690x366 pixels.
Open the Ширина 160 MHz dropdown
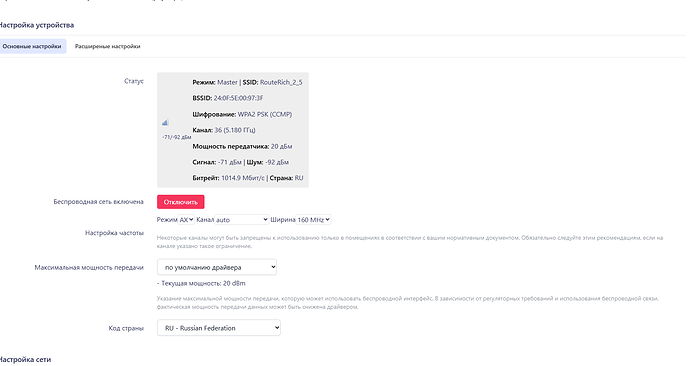pyautogui.click(x=313, y=220)
